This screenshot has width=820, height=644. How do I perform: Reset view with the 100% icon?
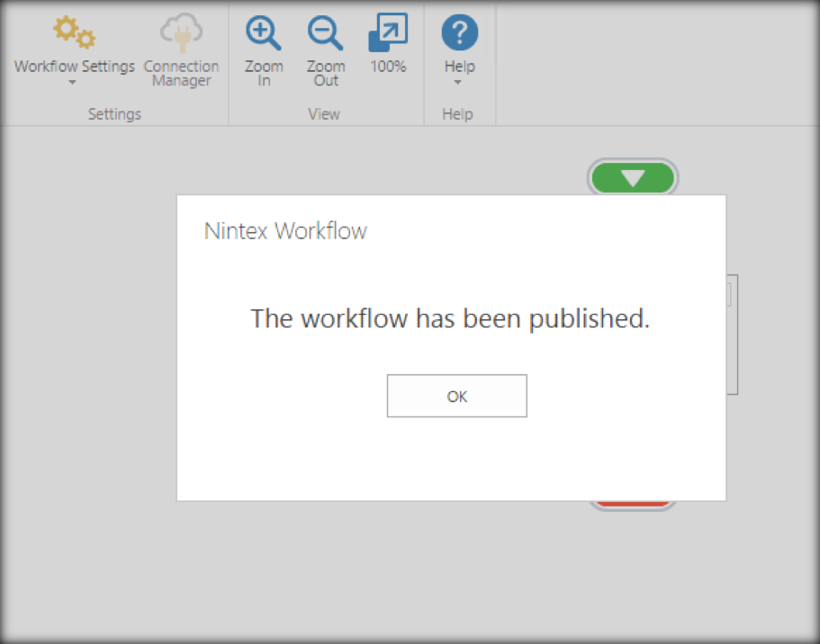coord(388,32)
